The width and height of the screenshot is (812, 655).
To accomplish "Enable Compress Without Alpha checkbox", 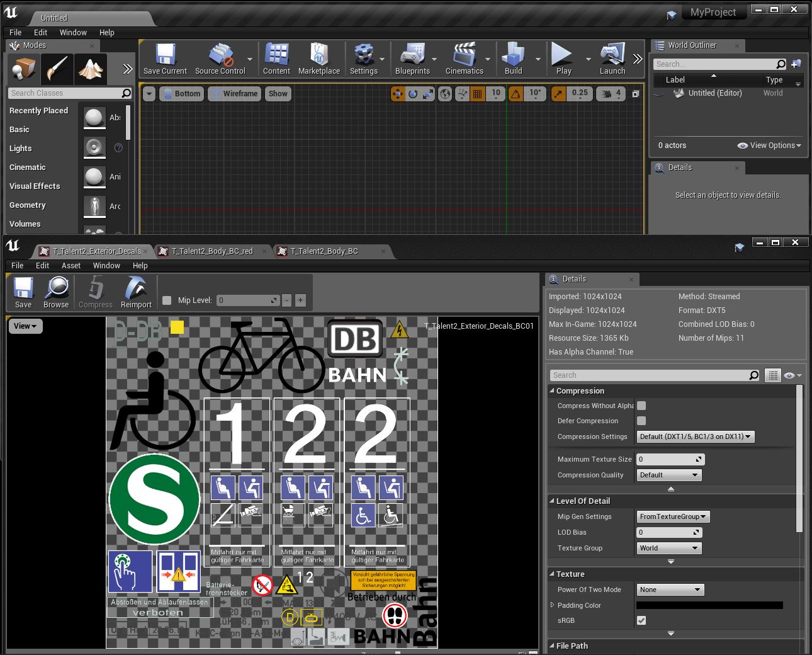I will point(641,406).
